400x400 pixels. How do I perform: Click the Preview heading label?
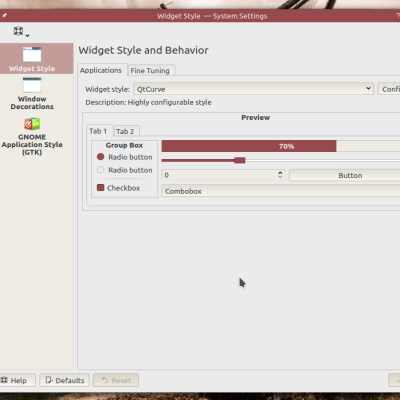pyautogui.click(x=256, y=117)
